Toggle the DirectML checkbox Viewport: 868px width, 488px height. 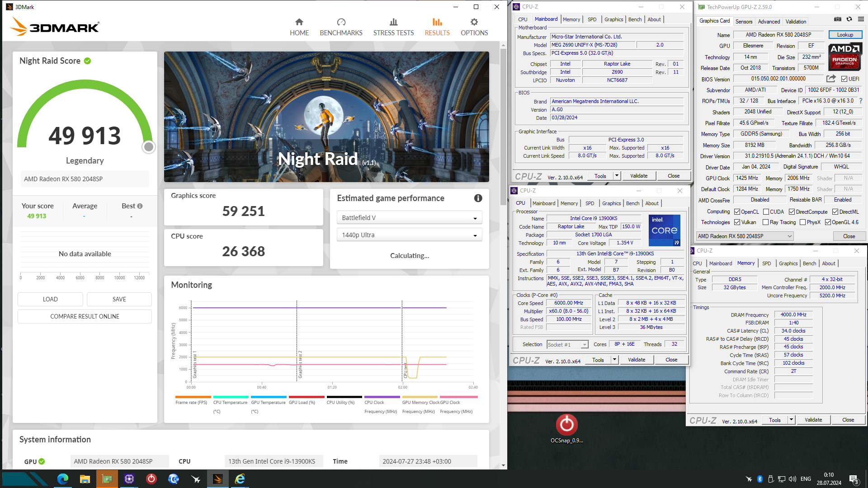835,212
